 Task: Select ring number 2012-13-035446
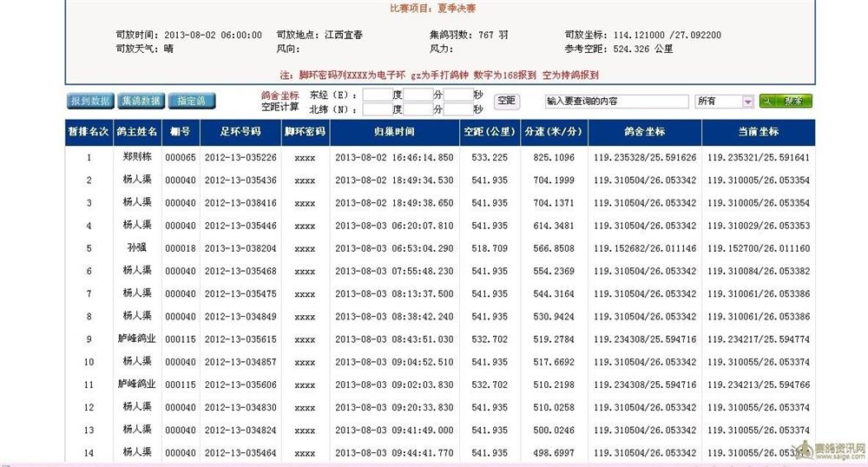(240, 226)
